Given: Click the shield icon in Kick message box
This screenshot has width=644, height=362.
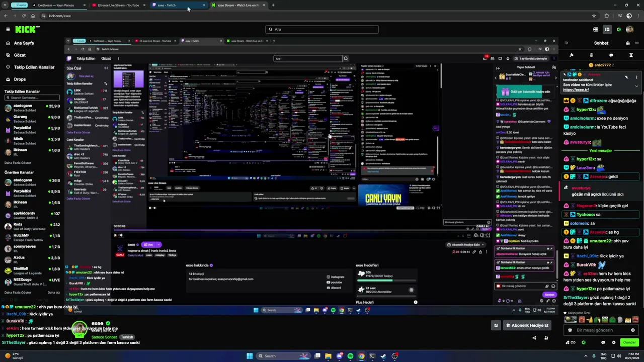Looking at the screenshot, I should pos(570,330).
